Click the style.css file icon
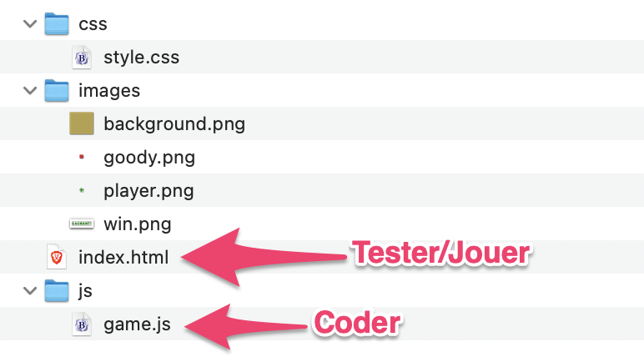644x362 pixels. tap(82, 58)
